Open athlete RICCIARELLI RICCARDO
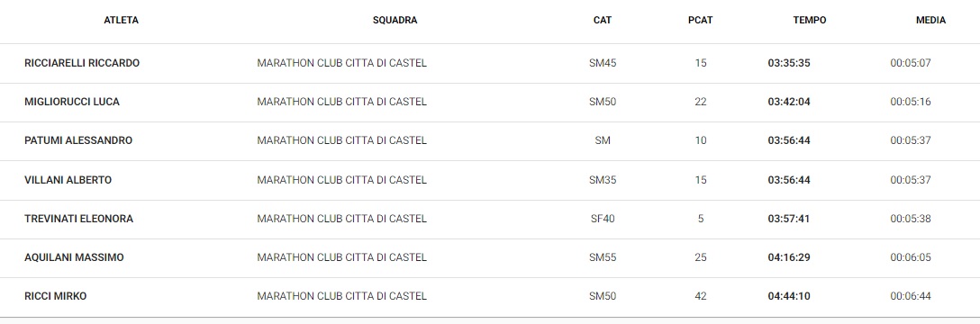980x324 pixels. pyautogui.click(x=82, y=63)
